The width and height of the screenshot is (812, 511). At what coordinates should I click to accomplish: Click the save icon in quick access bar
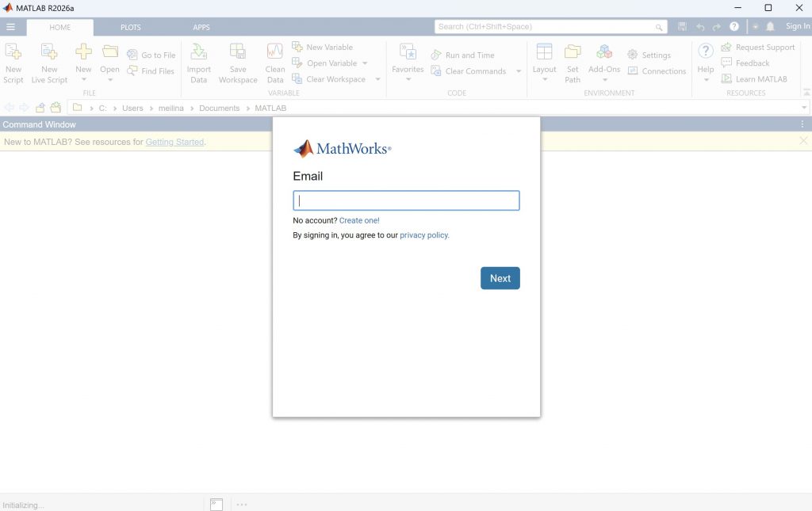tap(682, 26)
